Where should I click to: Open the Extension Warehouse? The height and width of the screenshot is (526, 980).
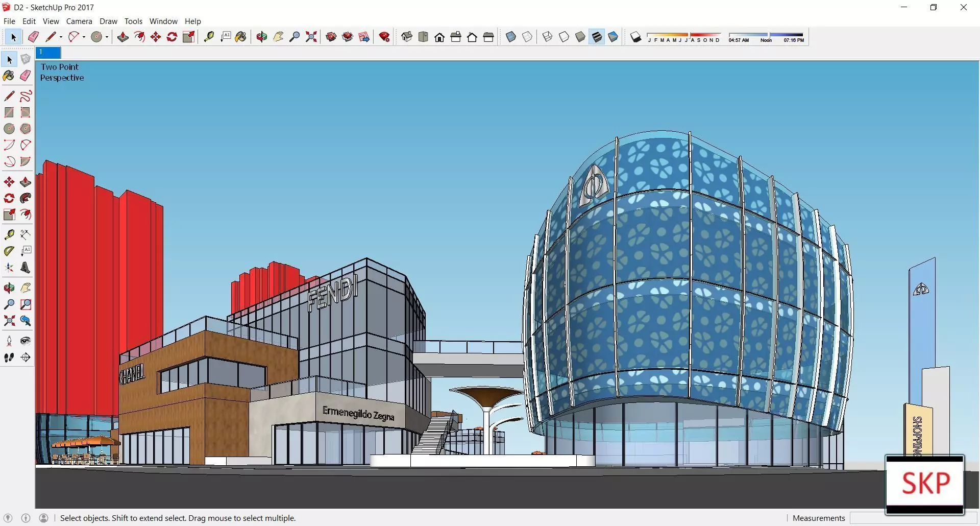pos(385,37)
